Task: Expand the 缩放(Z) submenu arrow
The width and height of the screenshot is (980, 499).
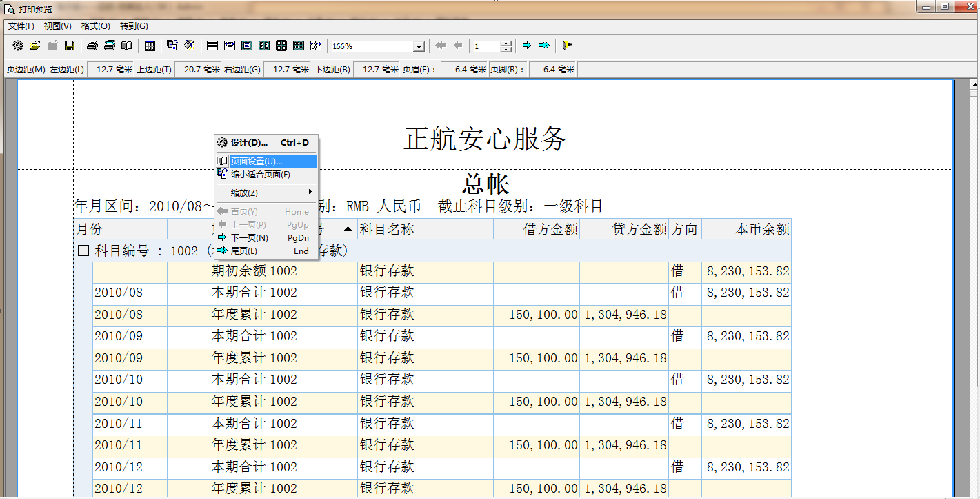Action: pos(310,192)
